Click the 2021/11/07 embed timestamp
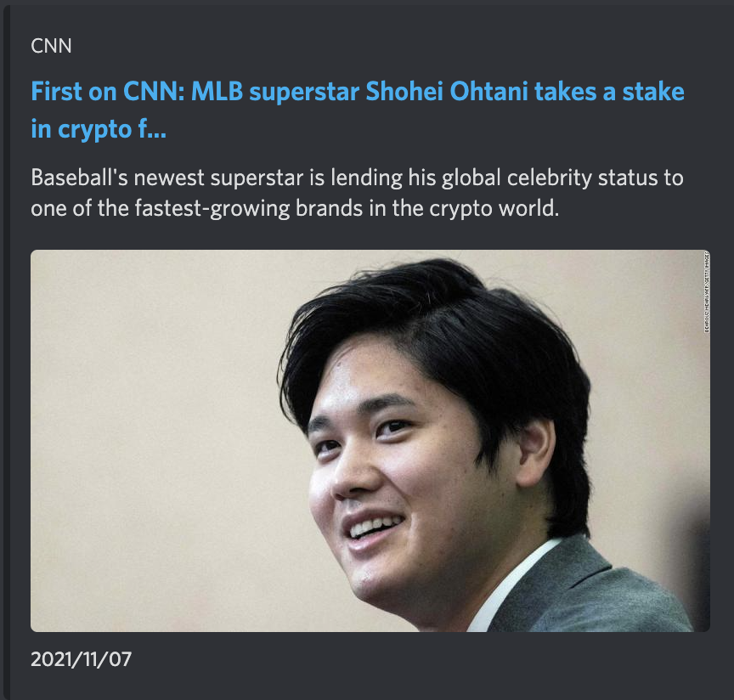734x700 pixels. [x=82, y=658]
